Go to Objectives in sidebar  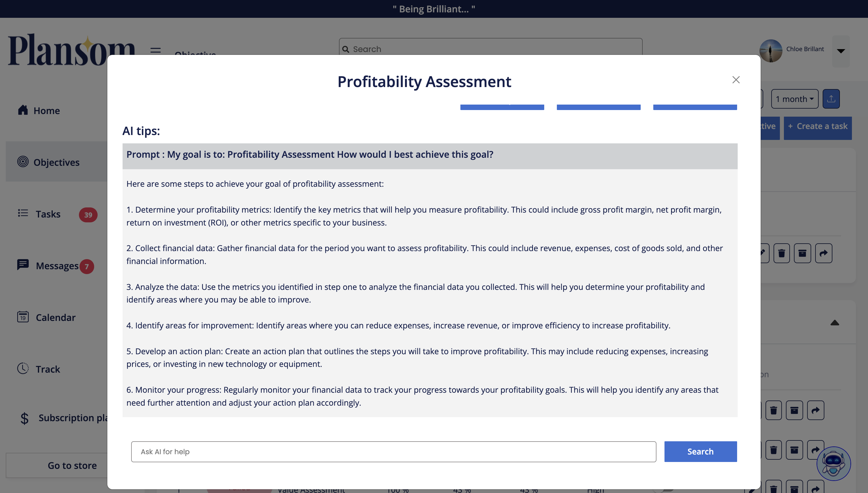(x=56, y=162)
